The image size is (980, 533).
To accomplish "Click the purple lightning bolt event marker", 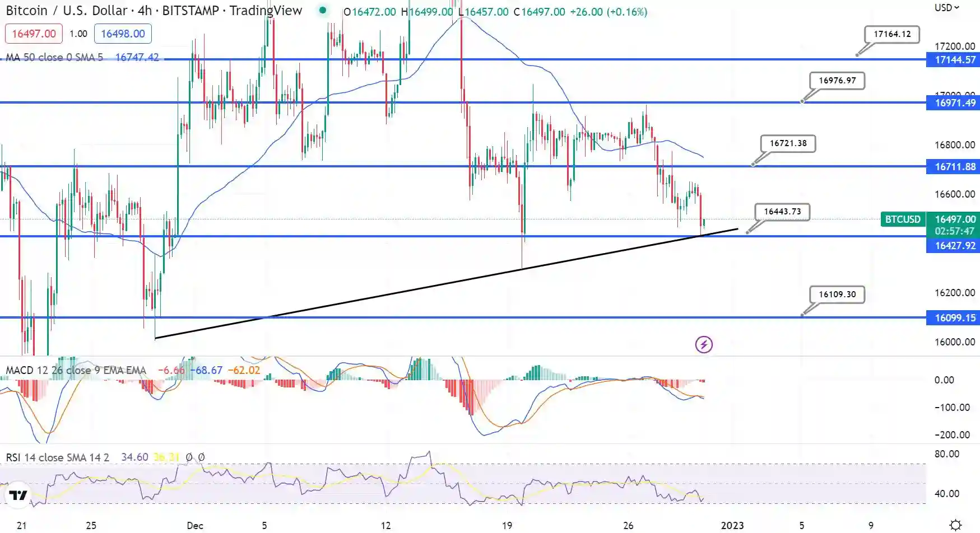I will (x=704, y=344).
